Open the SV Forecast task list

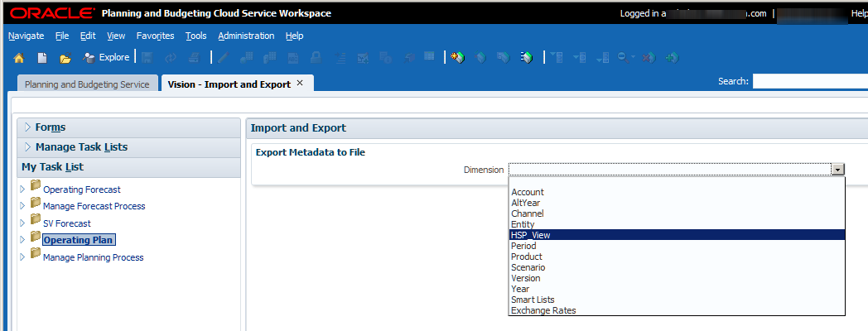(67, 223)
